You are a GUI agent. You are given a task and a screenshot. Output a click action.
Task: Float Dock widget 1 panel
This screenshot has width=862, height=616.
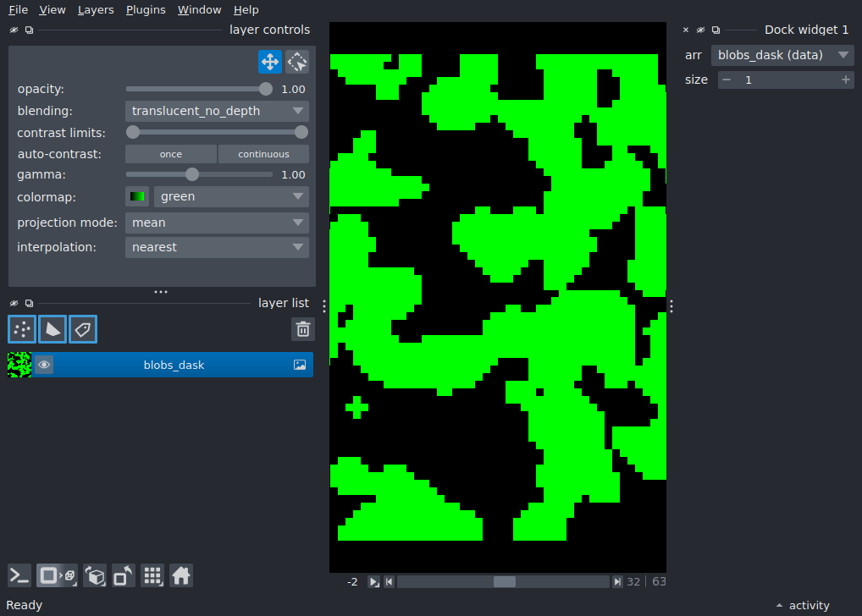coord(716,30)
